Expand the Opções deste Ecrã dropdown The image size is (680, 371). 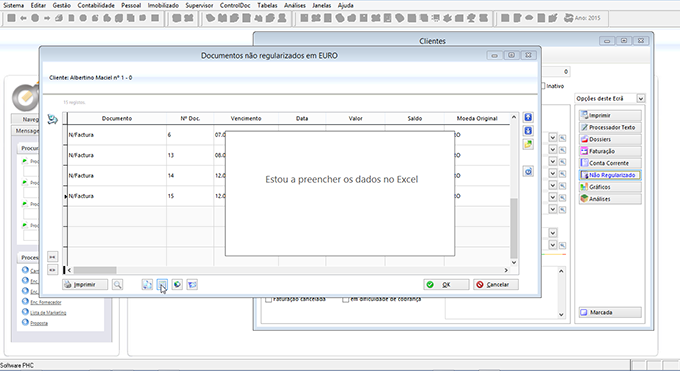(641, 98)
